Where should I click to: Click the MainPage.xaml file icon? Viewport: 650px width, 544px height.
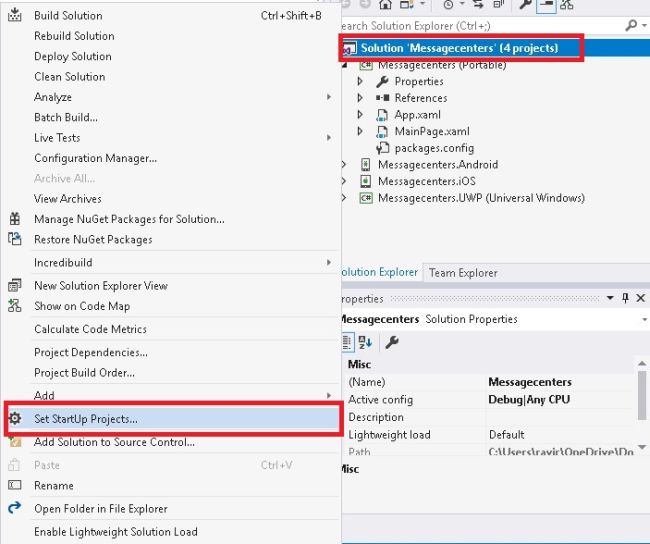coord(382,131)
